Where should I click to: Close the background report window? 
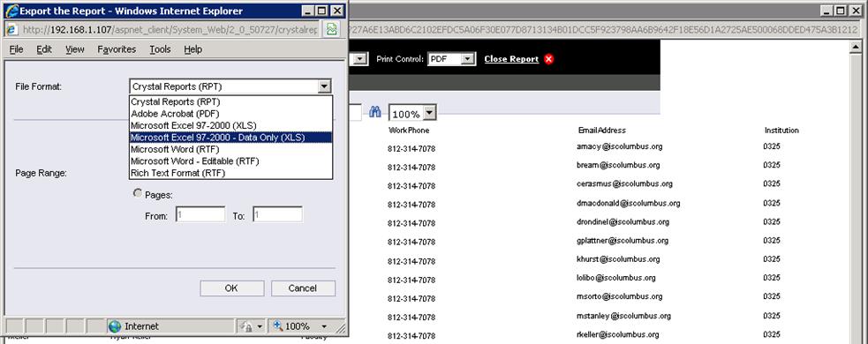point(856,11)
